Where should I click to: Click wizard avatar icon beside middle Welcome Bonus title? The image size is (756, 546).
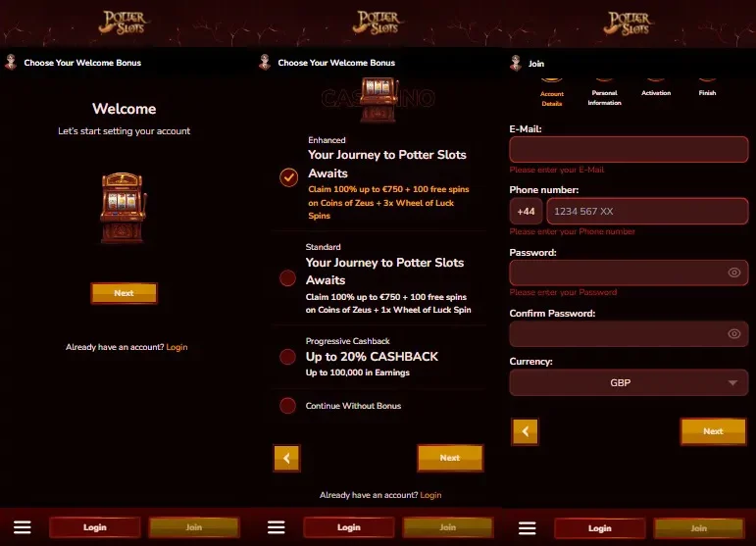click(265, 62)
